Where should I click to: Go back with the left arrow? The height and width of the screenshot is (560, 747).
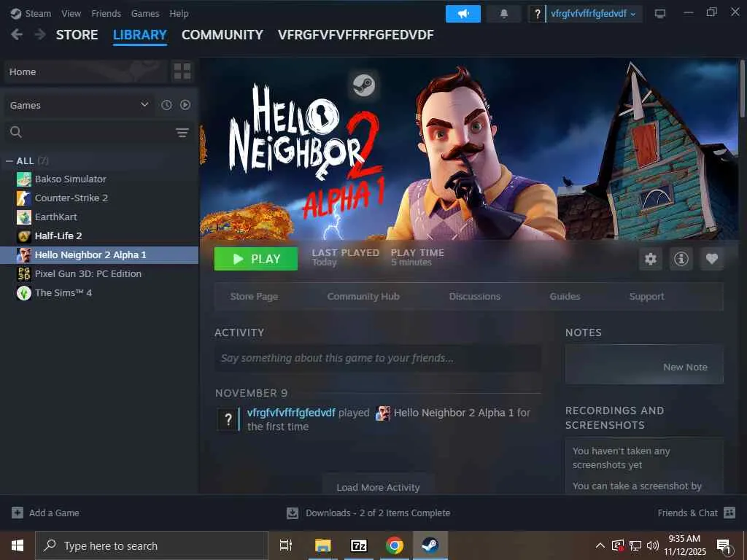tap(17, 34)
